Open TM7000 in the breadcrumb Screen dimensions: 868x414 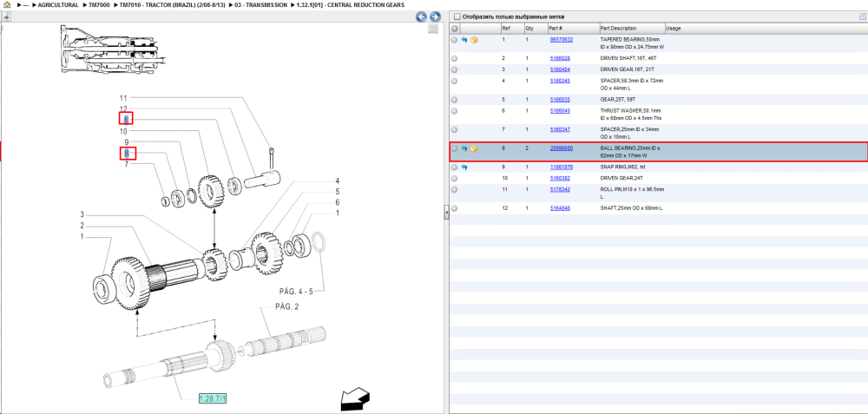click(99, 5)
